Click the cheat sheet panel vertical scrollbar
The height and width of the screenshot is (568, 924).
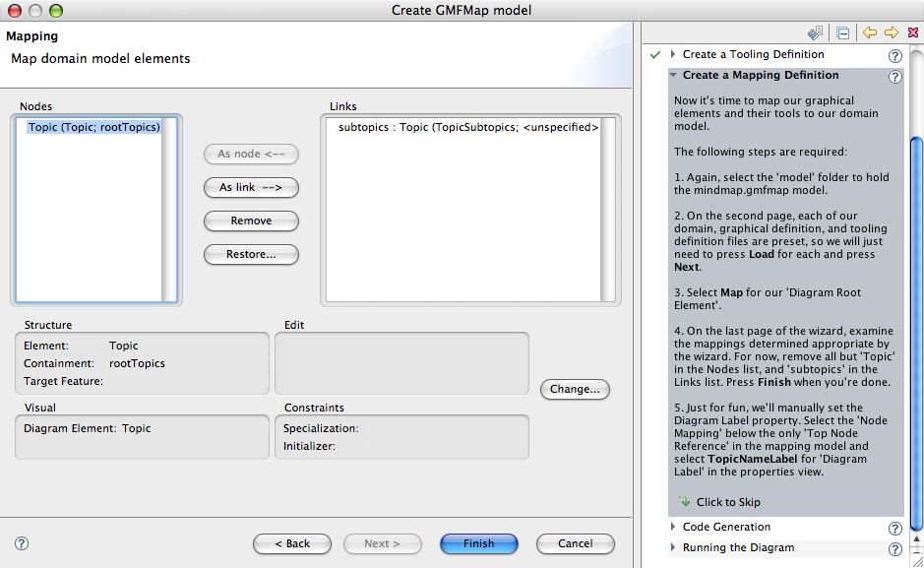tap(916, 333)
